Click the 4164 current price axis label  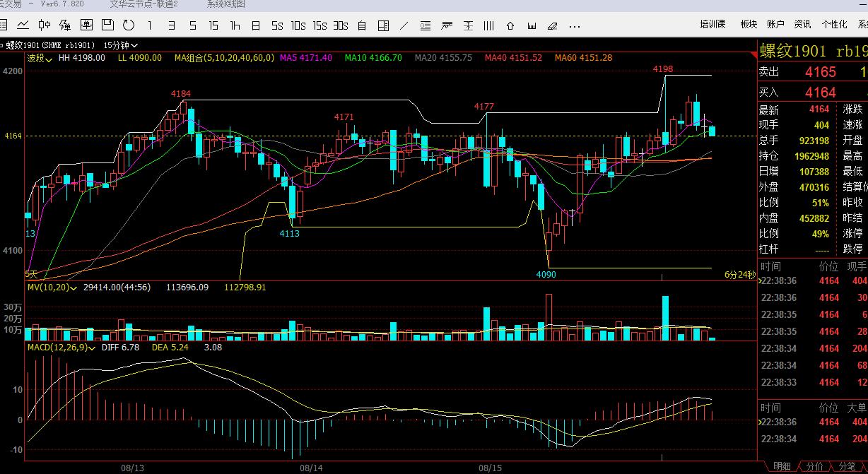[x=13, y=136]
